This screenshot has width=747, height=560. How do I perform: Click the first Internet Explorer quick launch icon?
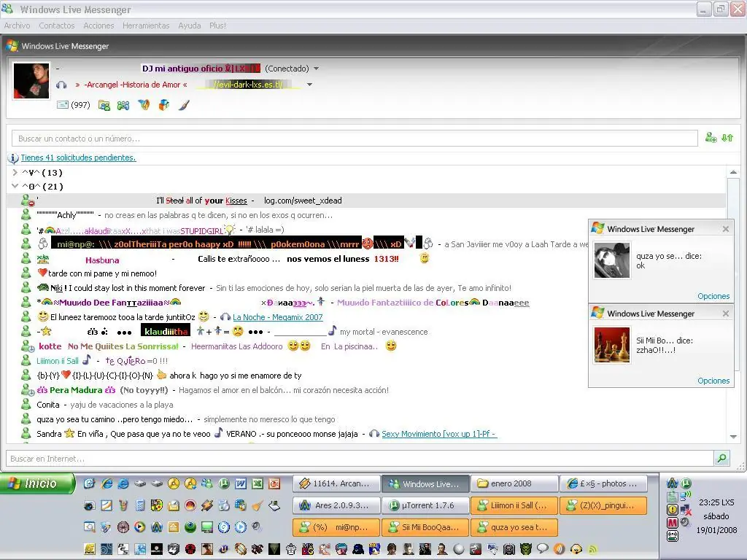pyautogui.click(x=107, y=484)
